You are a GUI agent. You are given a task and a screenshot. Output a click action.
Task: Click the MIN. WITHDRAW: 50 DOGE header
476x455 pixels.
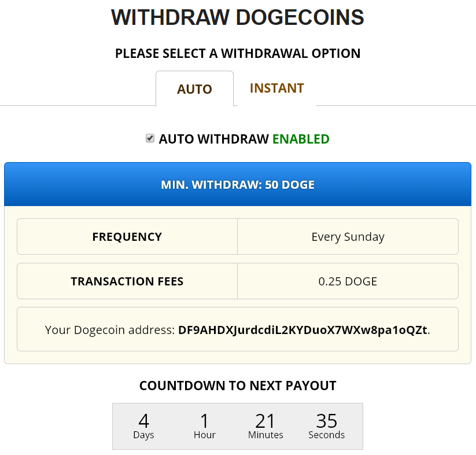point(238,184)
